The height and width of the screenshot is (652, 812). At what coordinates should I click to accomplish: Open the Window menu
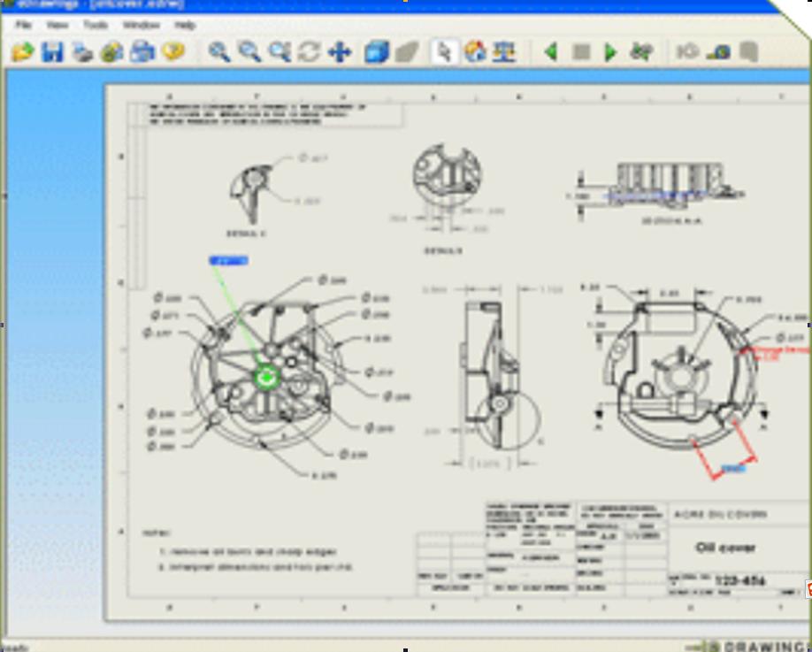click(142, 25)
